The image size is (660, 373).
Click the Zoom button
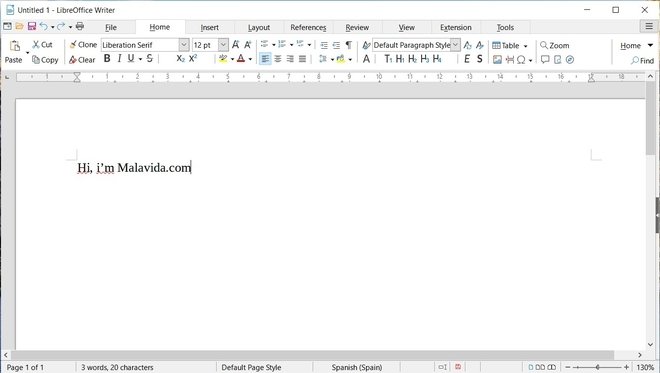554,45
